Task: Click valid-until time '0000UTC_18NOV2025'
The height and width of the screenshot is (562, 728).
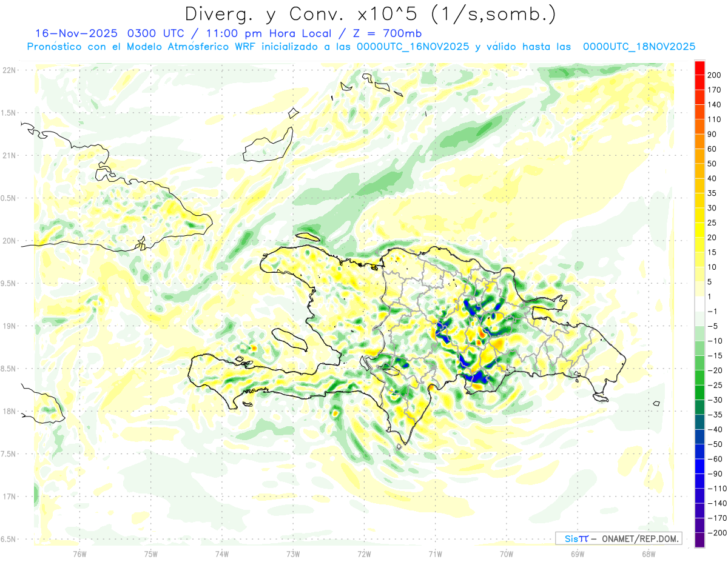Action: point(639,47)
